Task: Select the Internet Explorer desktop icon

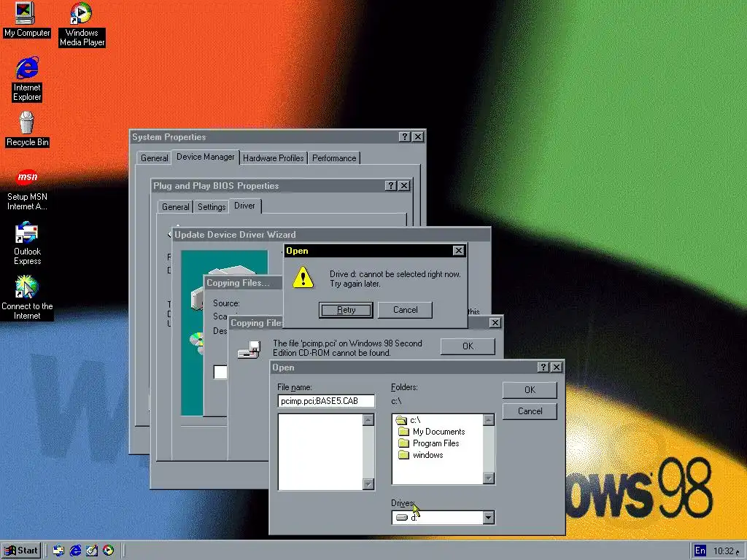Action: coord(27,79)
